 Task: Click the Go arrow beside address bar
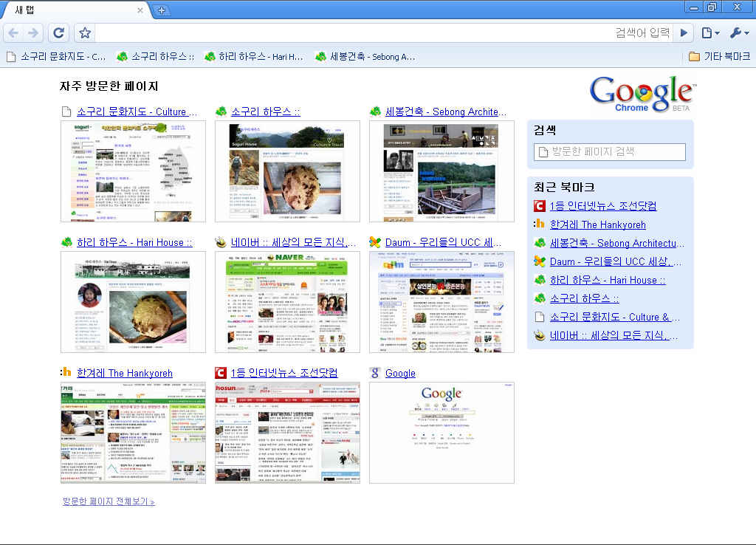684,32
